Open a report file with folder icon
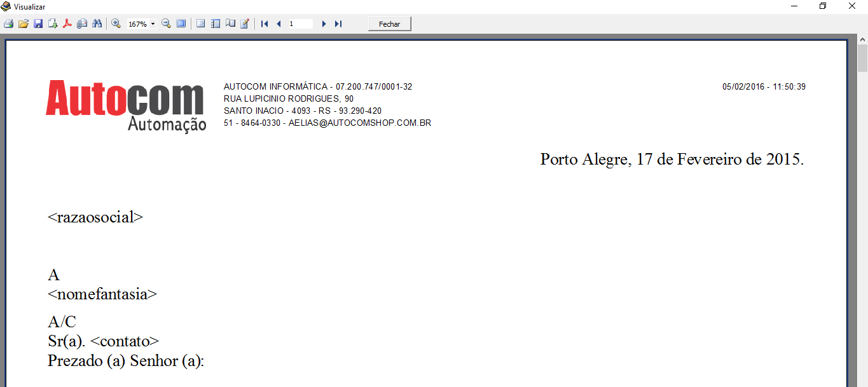The width and height of the screenshot is (868, 387). (24, 24)
